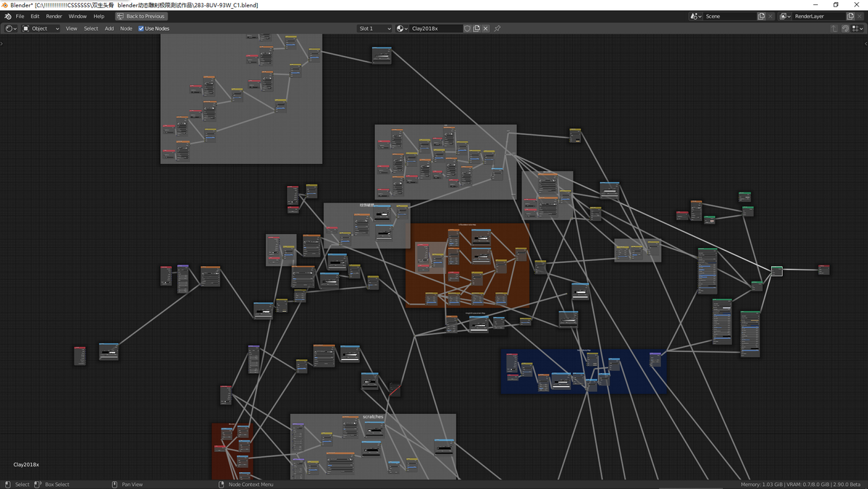Click the Back to Previous button
This screenshot has height=489, width=868.
[x=141, y=17]
